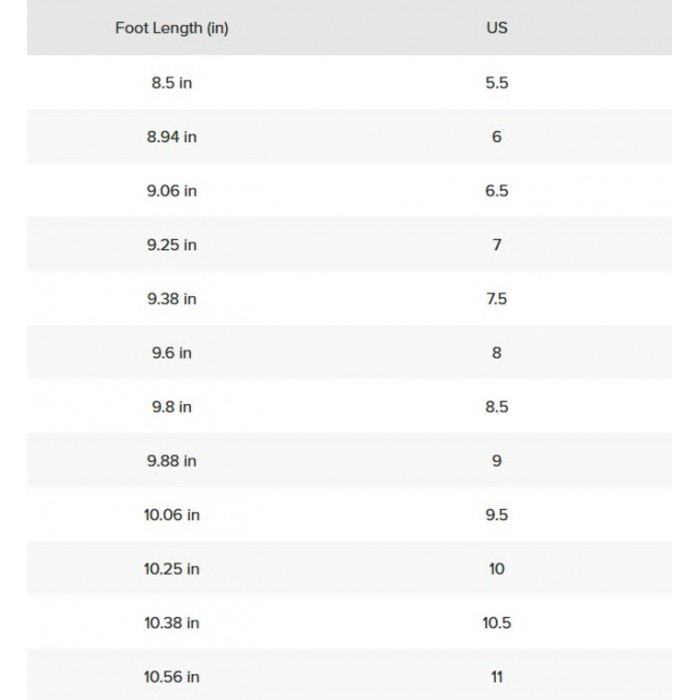This screenshot has width=700, height=700.
Task: Select the US size 11 cell
Action: click(496, 677)
